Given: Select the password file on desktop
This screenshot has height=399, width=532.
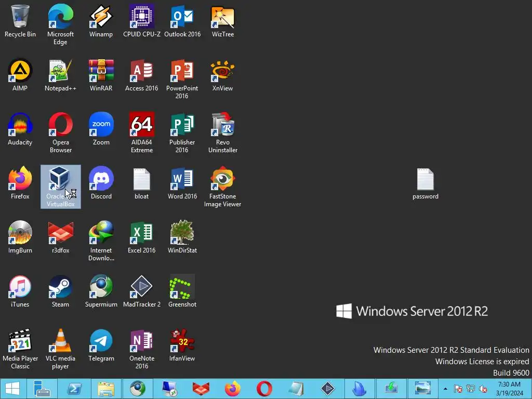Looking at the screenshot, I should 425,183.
